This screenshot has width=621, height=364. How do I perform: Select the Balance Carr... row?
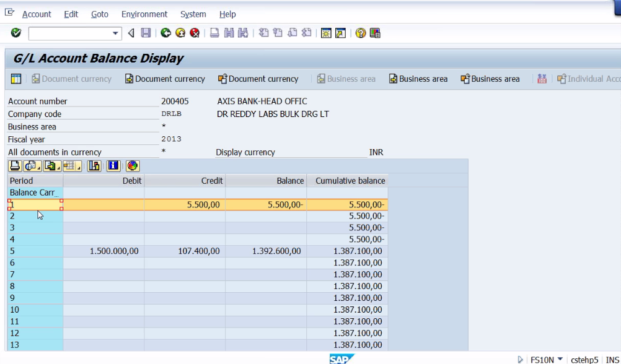(x=35, y=193)
